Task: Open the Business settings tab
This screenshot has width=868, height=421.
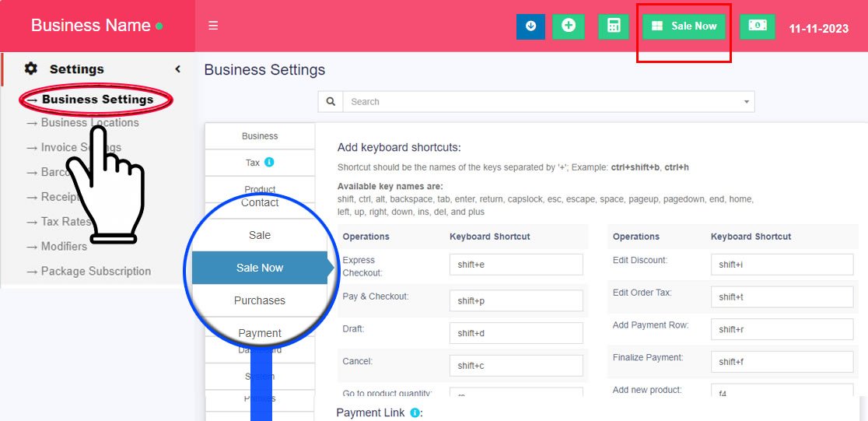Action: tap(260, 136)
